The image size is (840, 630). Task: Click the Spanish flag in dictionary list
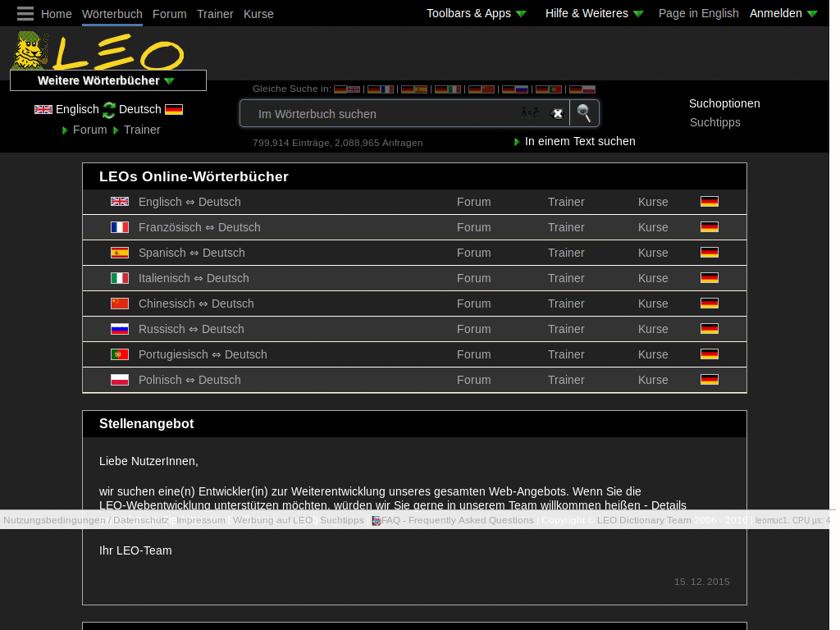coord(120,253)
